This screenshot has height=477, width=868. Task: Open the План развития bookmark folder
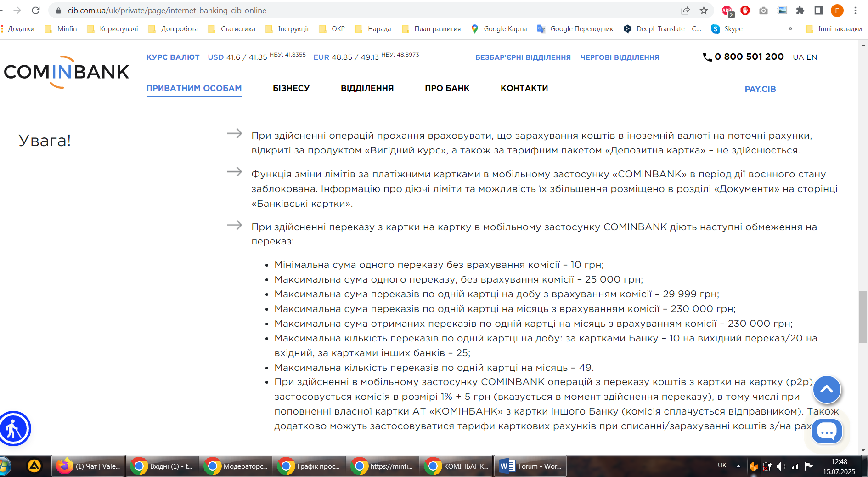point(431,29)
